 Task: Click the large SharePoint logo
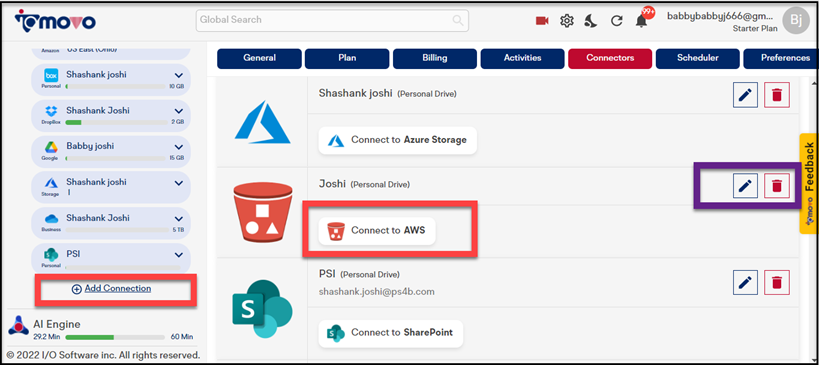pyautogui.click(x=262, y=309)
